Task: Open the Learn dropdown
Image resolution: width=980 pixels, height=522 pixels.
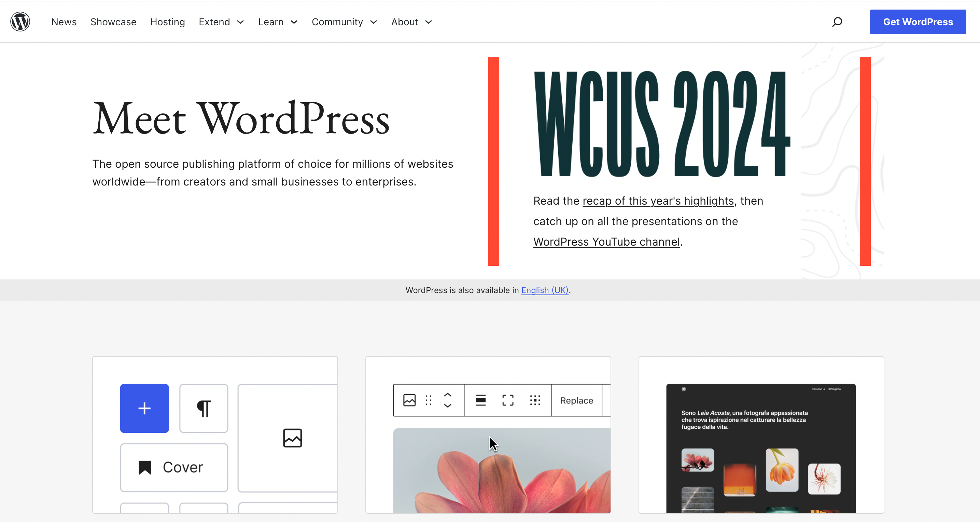Action: (277, 22)
